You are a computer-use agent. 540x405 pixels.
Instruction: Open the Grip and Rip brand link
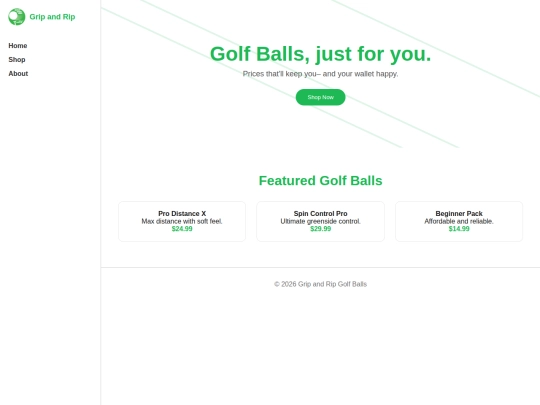tap(52, 17)
